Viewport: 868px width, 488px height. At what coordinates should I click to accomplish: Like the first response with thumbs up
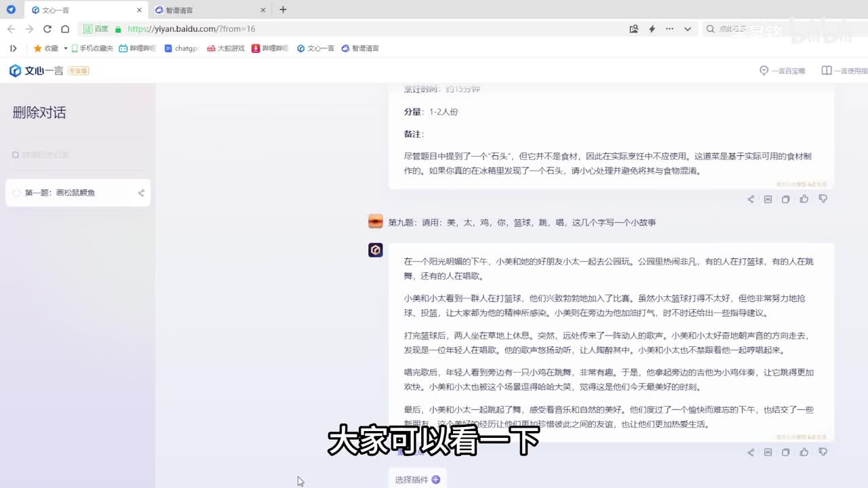tap(804, 199)
